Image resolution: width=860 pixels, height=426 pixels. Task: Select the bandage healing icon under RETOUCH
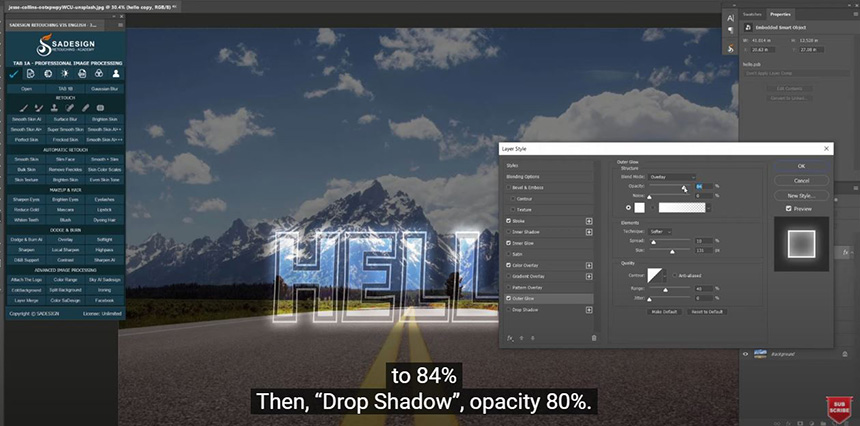tap(70, 108)
